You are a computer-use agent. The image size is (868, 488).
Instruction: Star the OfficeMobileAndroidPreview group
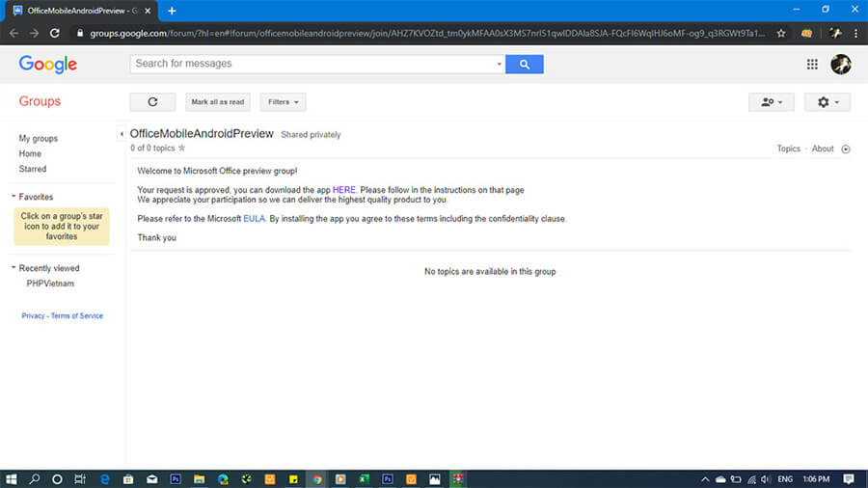click(x=181, y=149)
